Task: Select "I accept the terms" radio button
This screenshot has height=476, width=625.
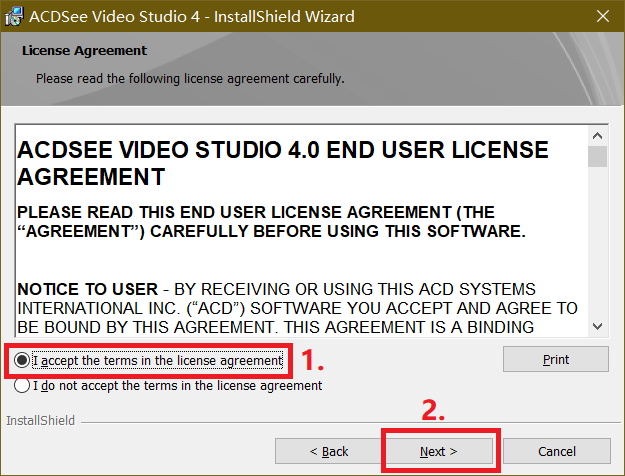Action: point(22,360)
